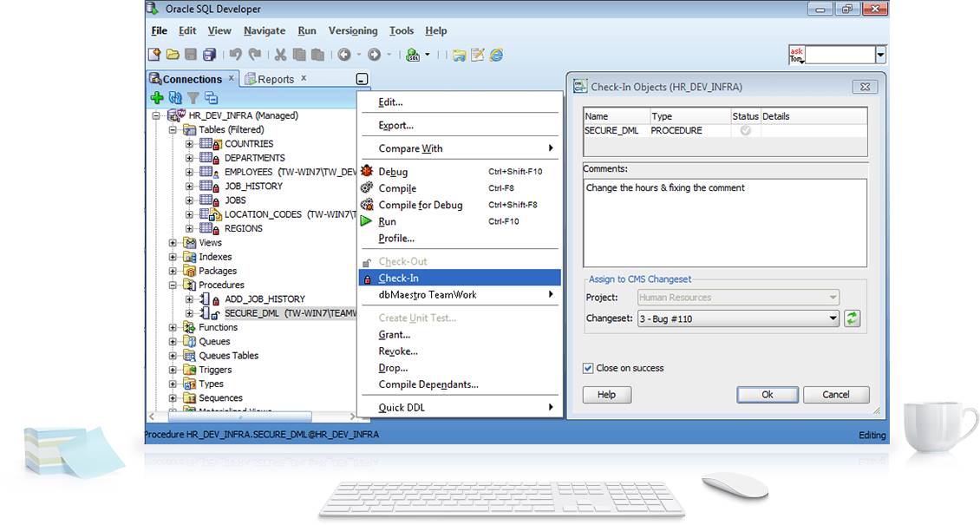Screen dimensions: 980x525
Task: Collapse the Tables (Filtered) node
Action: tap(173, 130)
